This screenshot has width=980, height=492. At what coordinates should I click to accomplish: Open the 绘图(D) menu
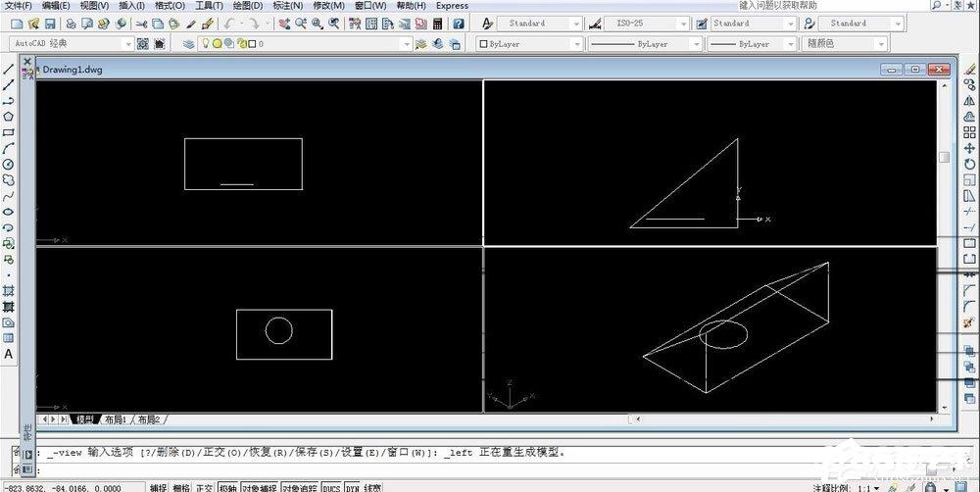point(248,6)
